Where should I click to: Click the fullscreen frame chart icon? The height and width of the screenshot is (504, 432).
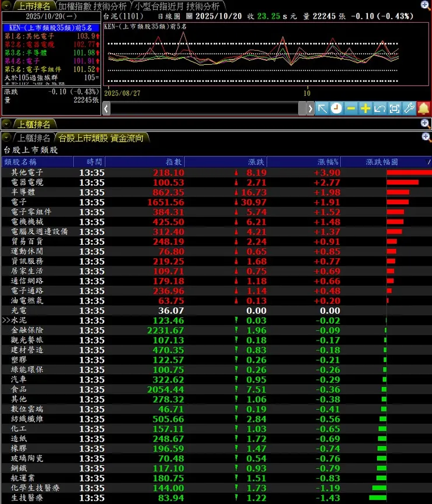click(x=394, y=109)
